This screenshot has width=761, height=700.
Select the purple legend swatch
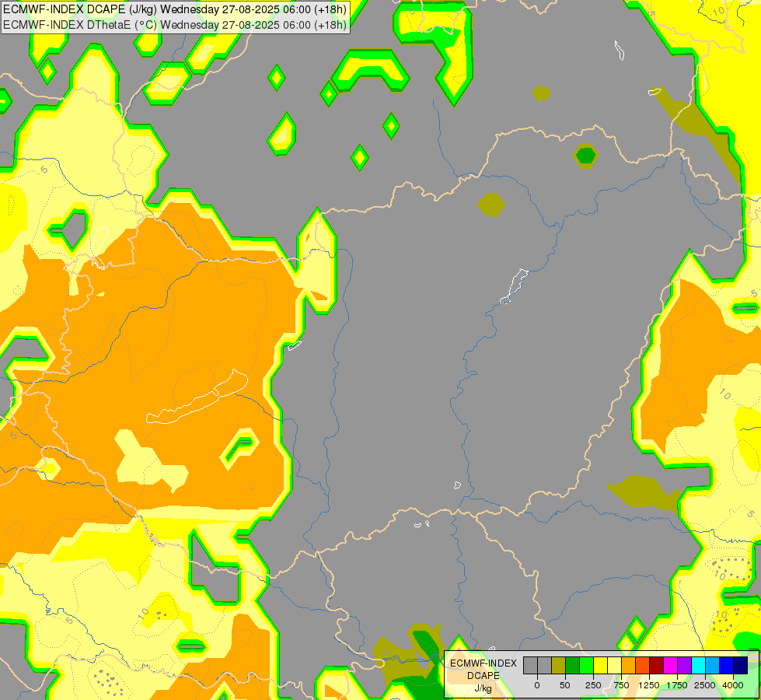pos(684,665)
